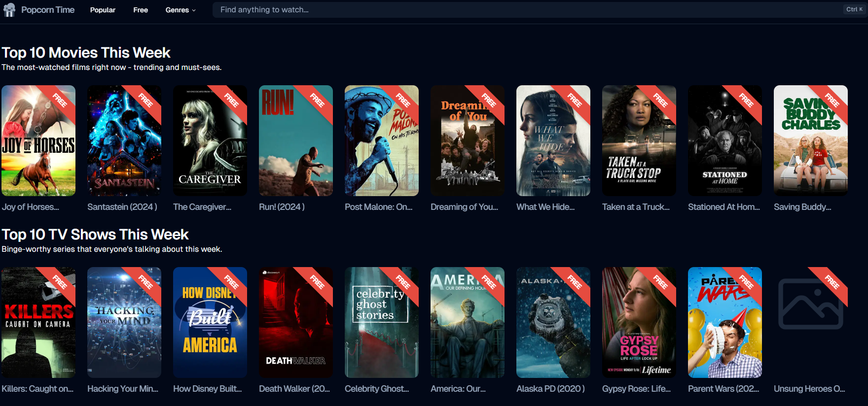
Task: Click the Ctrl K shortcut badge
Action: (x=854, y=9)
